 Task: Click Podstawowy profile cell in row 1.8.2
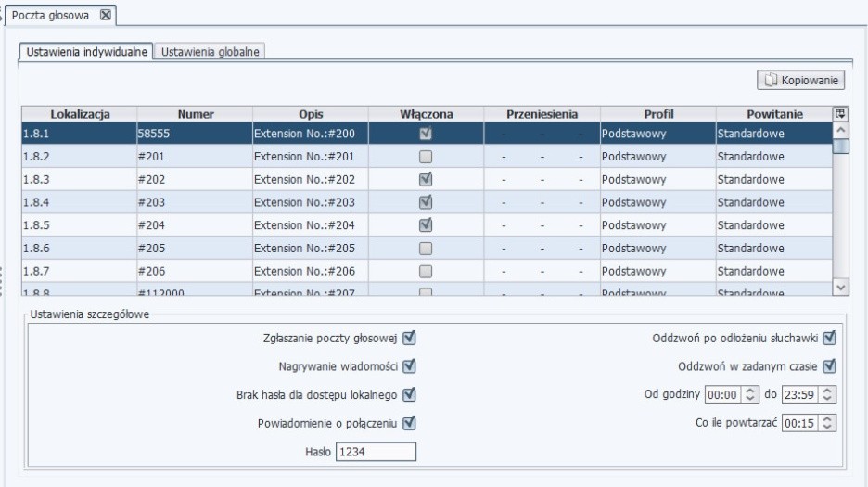point(658,157)
